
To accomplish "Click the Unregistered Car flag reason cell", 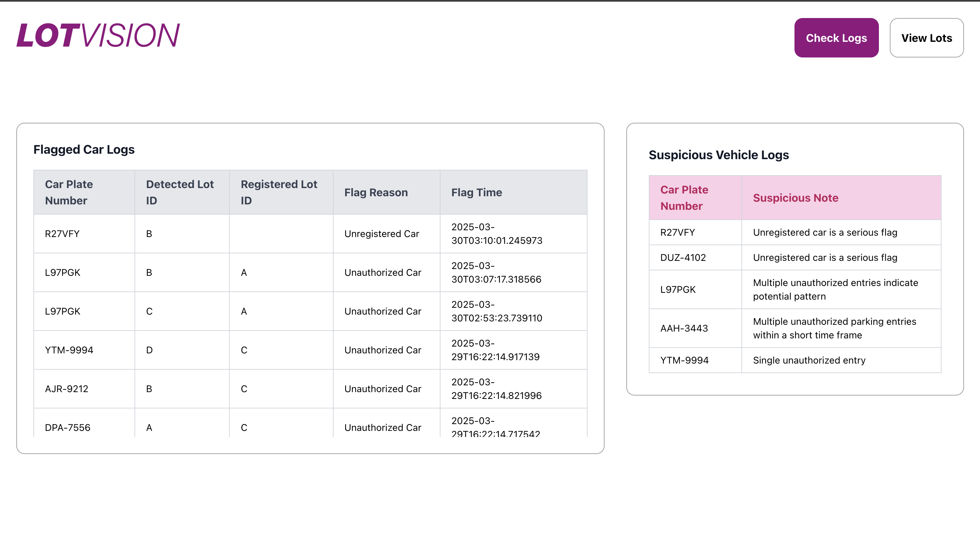I will tap(382, 234).
